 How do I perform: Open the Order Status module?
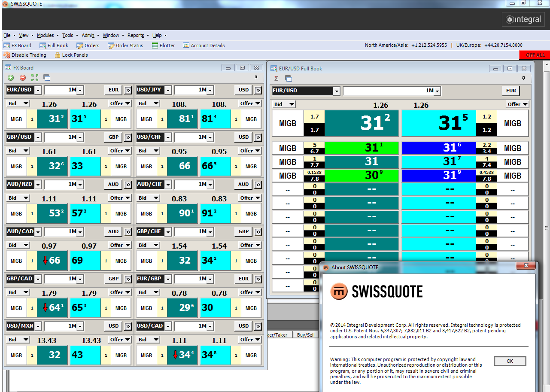click(x=125, y=46)
